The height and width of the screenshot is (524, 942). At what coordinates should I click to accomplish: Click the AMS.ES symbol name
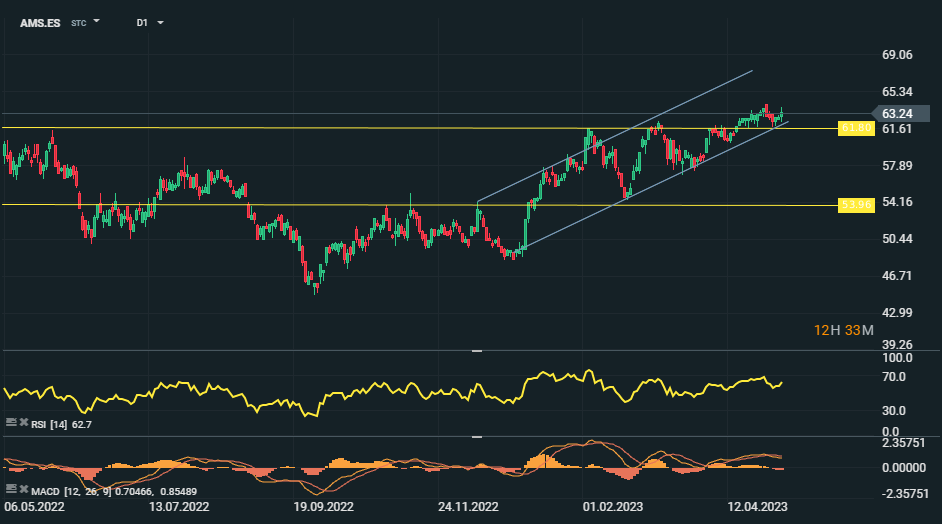40,23
